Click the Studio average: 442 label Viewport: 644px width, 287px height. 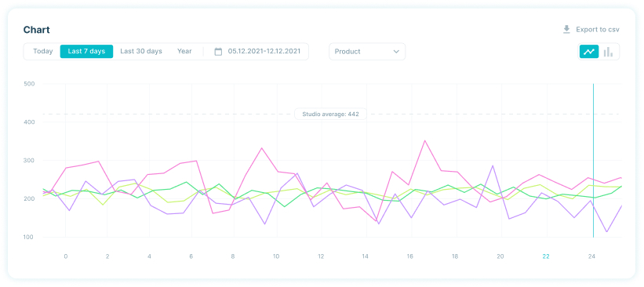330,114
